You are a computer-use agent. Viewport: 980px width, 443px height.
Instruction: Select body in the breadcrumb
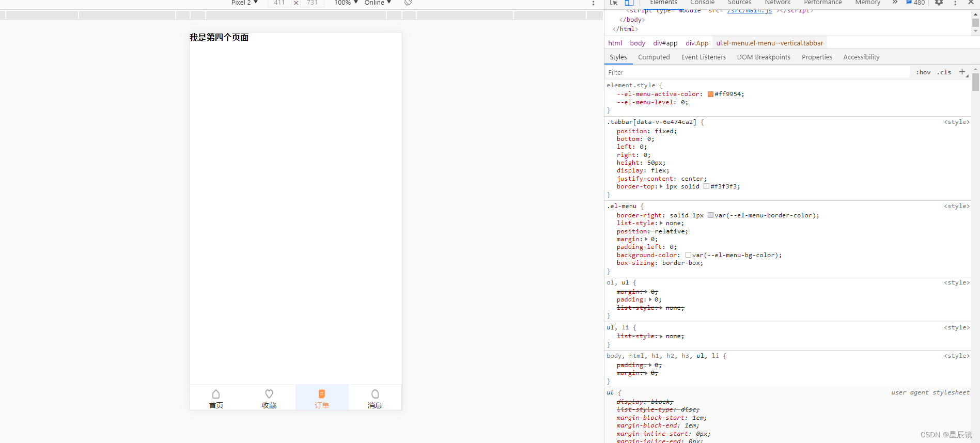click(637, 43)
